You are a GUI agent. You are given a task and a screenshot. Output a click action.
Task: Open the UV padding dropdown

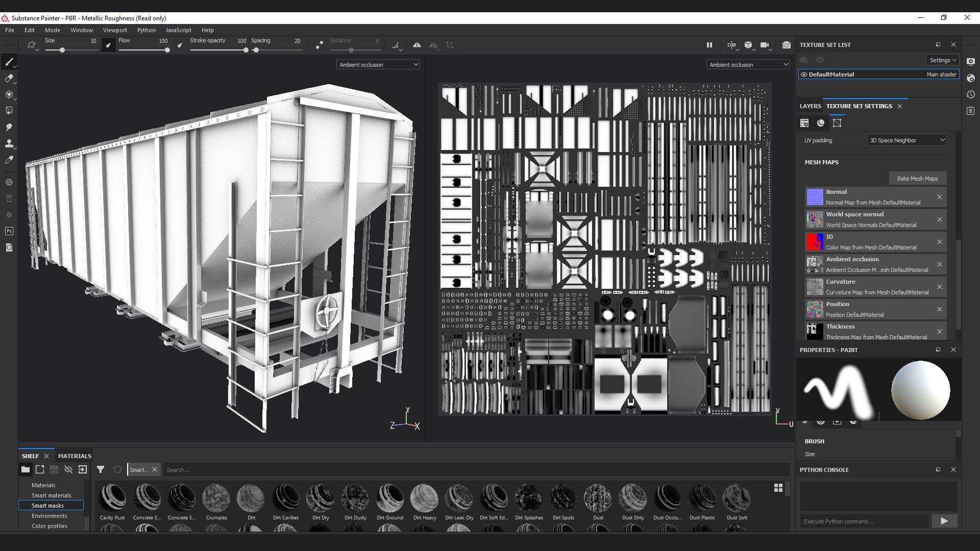(906, 140)
